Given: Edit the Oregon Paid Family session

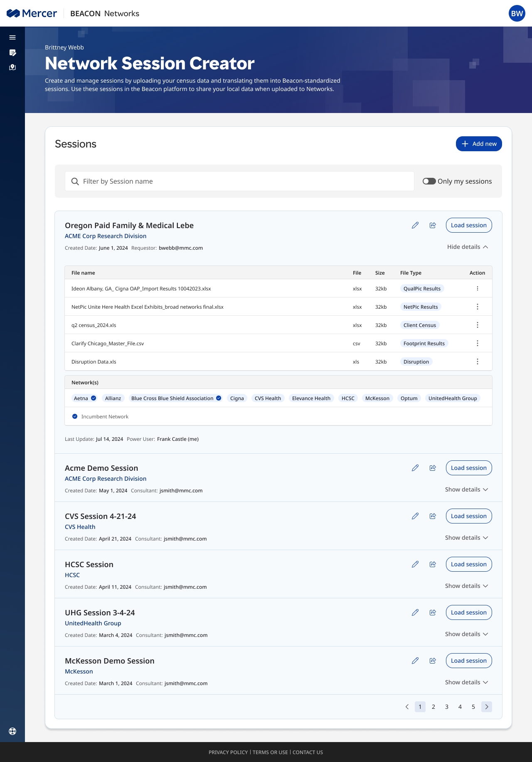Looking at the screenshot, I should 415,225.
